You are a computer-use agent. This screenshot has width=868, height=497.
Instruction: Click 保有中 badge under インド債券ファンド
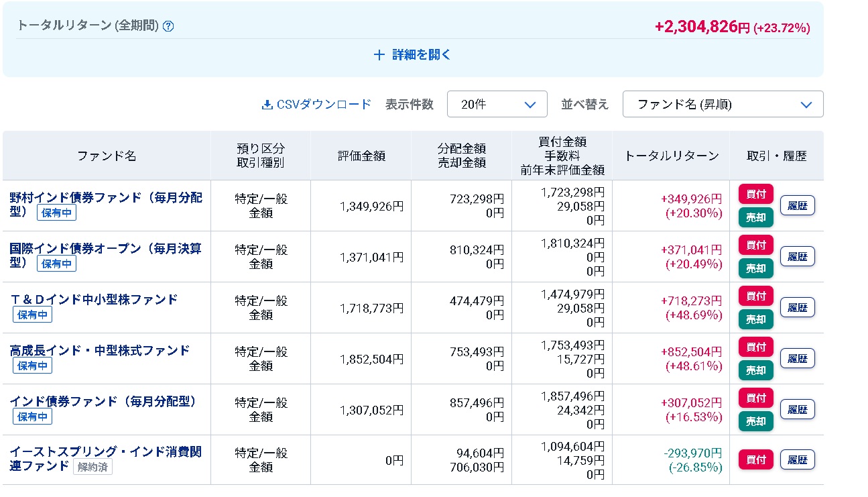tap(32, 417)
